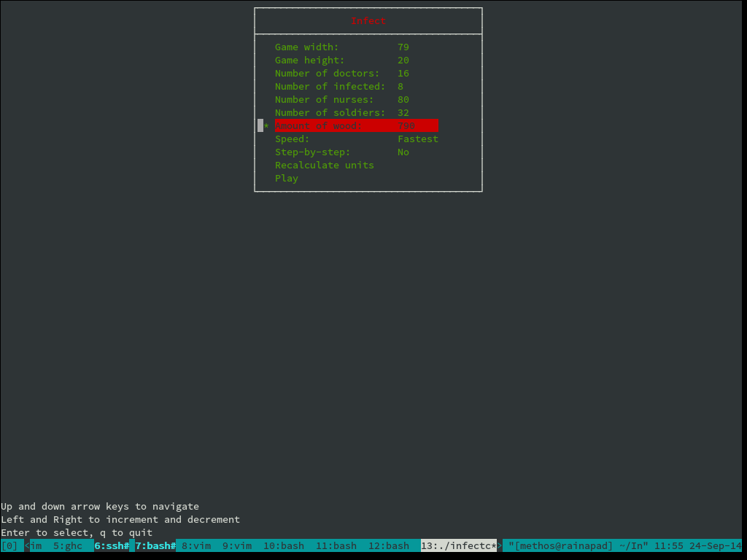Switch to tmux window 10:bash

coord(284,545)
